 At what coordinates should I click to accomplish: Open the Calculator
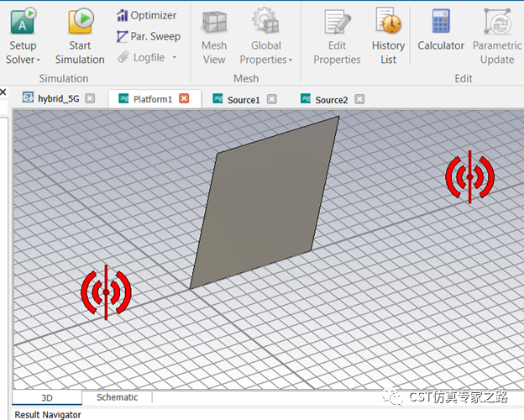tap(441, 30)
